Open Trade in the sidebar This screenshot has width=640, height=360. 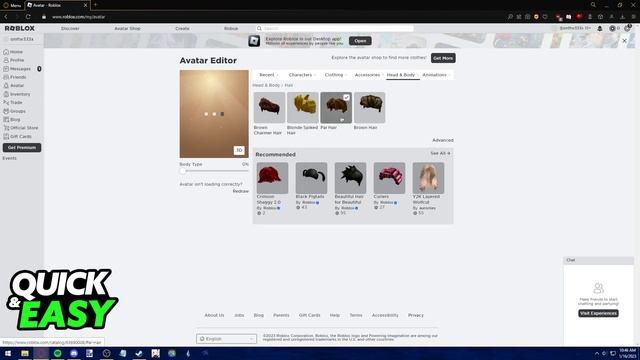click(13, 102)
